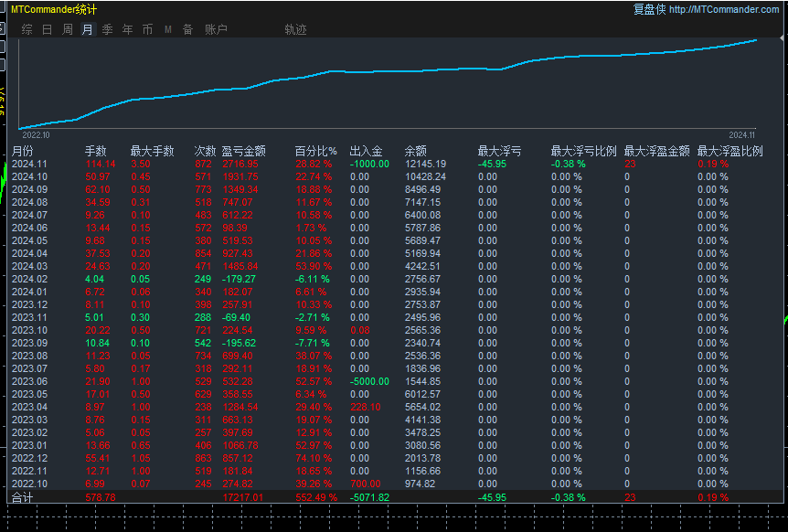The image size is (788, 532).
Task: Select the 最大手数 column header
Action: [153, 151]
